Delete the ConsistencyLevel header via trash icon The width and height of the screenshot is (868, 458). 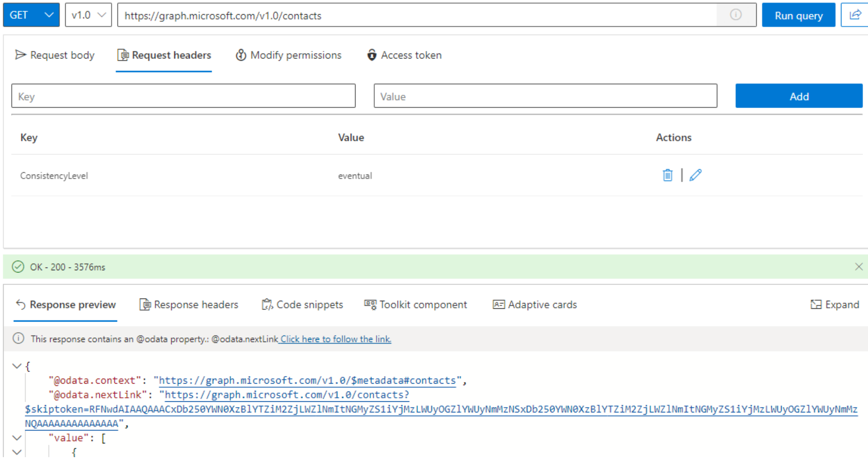click(667, 175)
